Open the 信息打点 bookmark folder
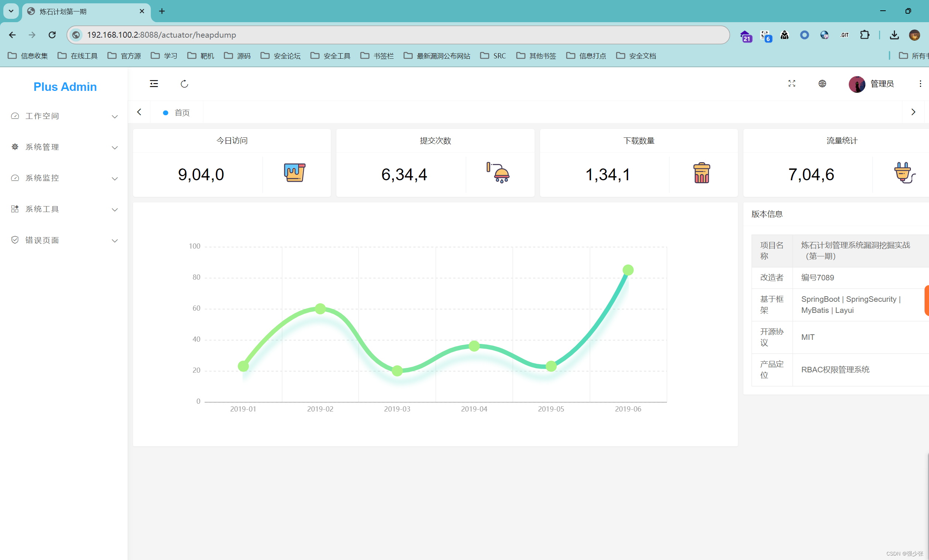The width and height of the screenshot is (929, 560). [x=586, y=56]
